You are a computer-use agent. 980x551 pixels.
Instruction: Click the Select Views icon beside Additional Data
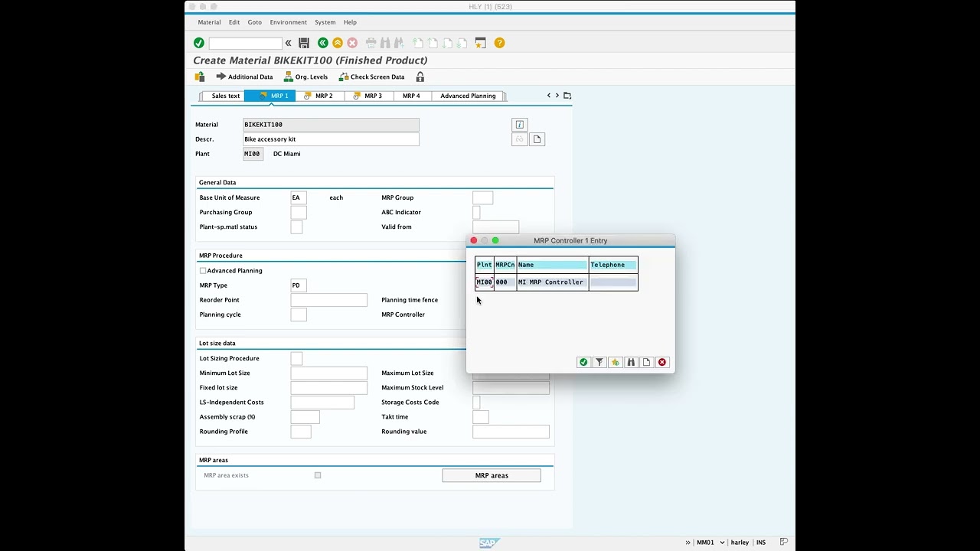[x=200, y=77]
